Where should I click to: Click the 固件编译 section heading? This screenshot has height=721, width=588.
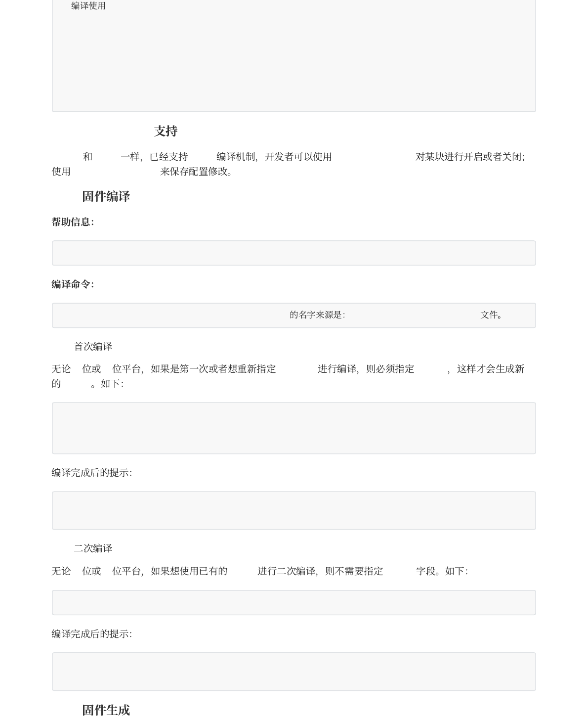(x=106, y=196)
